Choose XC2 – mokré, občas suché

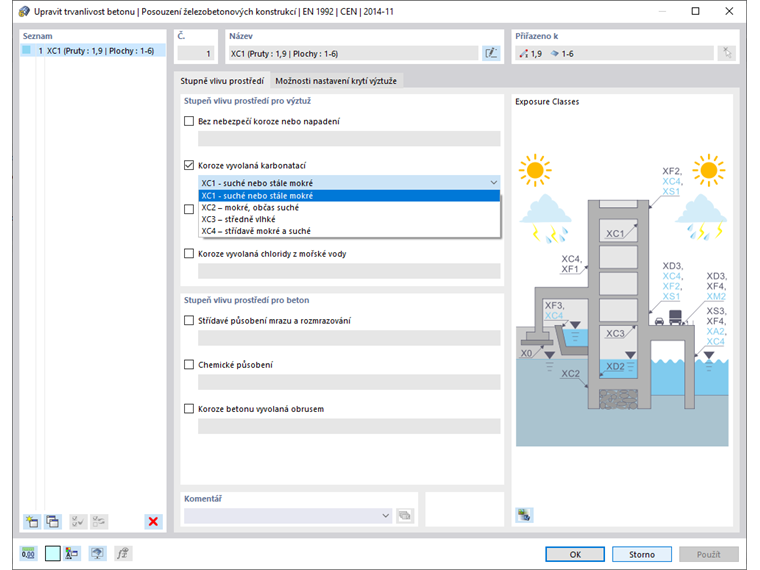pos(349,207)
